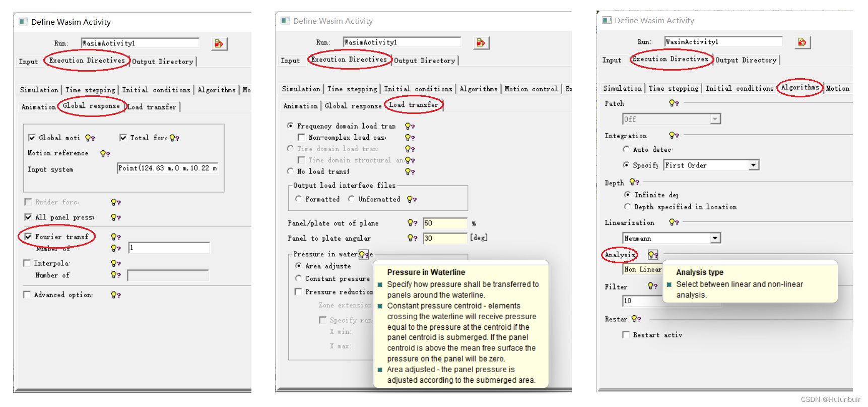Viewport: 868px width, 407px height.
Task: Enable Non-complex load cases checkbox
Action: click(x=301, y=138)
